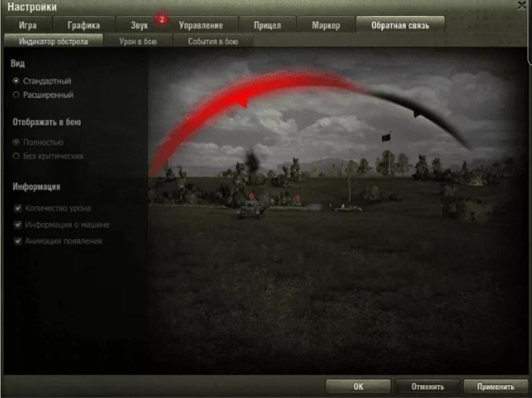Click the Отображать в бою heading
532x398 pixels.
click(x=47, y=122)
